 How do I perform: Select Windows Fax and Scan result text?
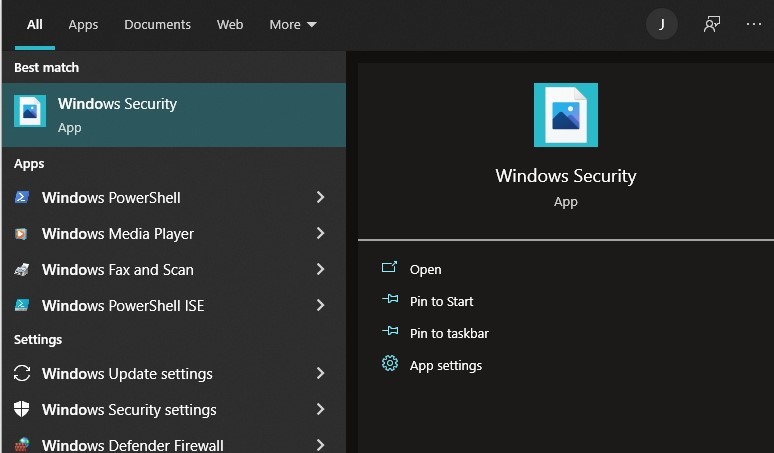(x=117, y=270)
